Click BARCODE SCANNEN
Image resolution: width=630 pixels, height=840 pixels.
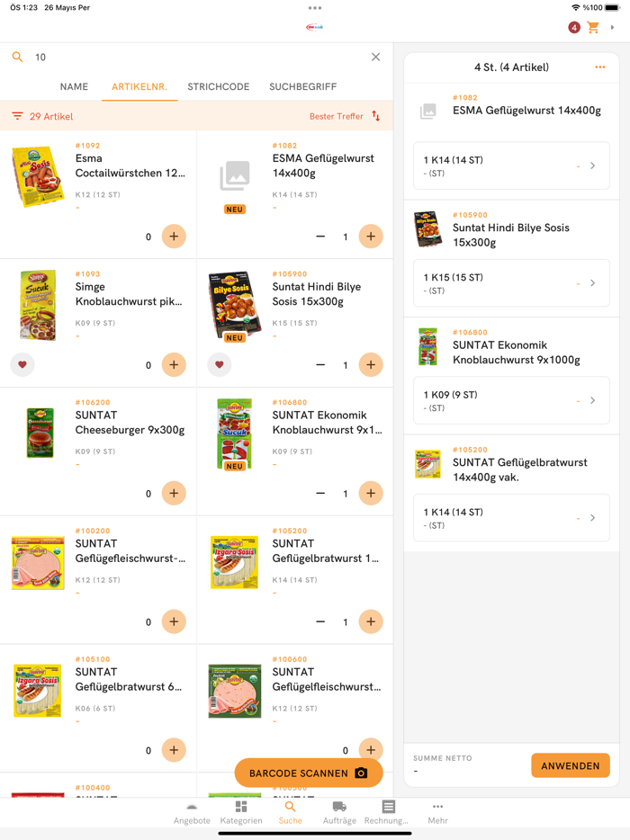point(309,772)
